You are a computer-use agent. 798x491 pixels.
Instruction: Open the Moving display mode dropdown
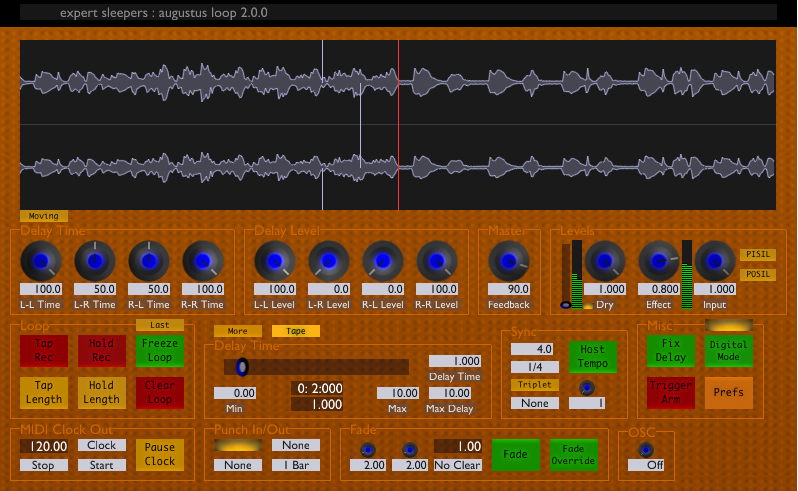(44, 216)
